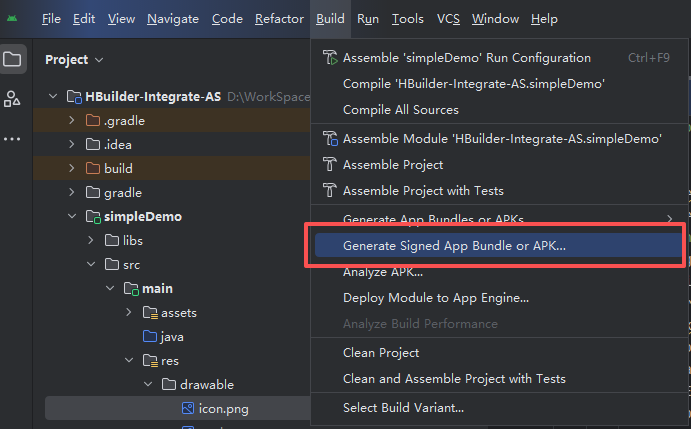Click the HBuilder-Integrate-AS project folder icon
Image resolution: width=691 pixels, height=429 pixels.
tap(74, 97)
